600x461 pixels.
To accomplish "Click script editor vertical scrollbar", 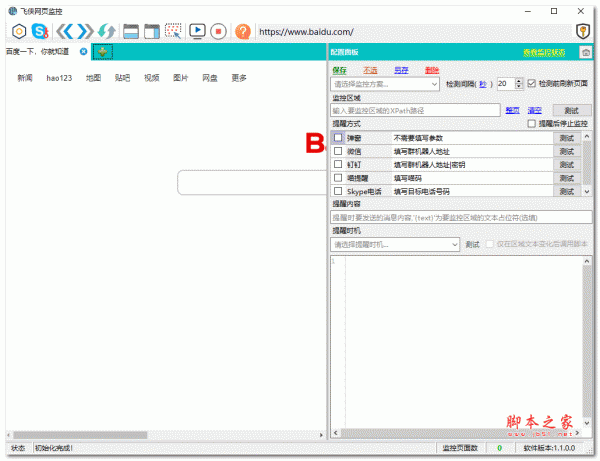I will (587, 342).
